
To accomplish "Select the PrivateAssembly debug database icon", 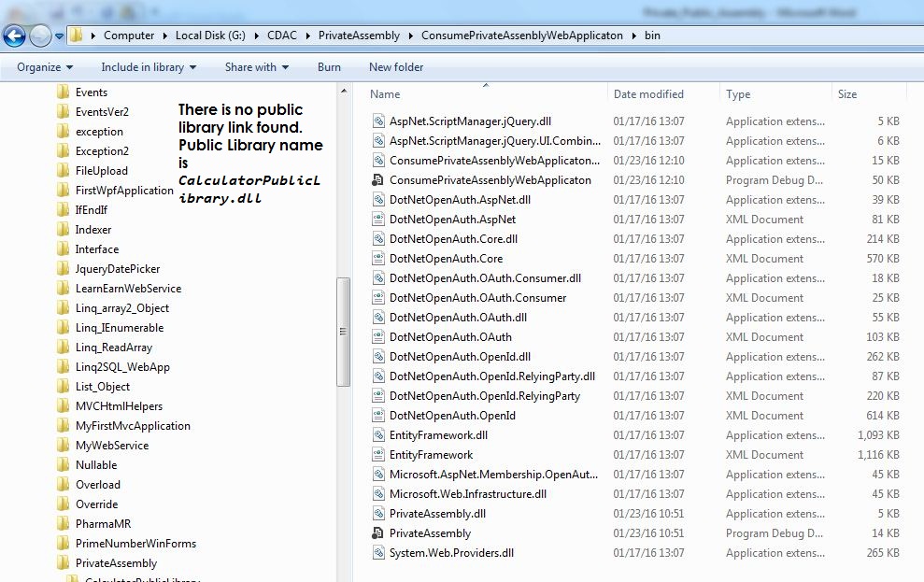I will 377,533.
